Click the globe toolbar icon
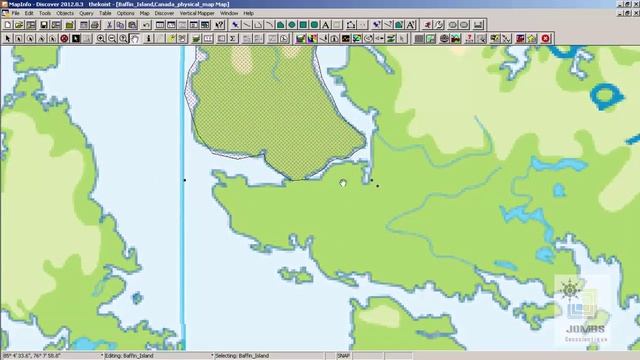Viewport: 640px width, 360px height. click(444, 38)
